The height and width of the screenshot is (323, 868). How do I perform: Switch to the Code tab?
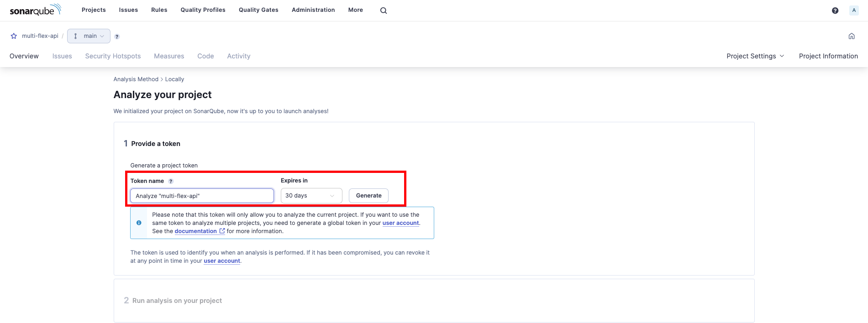pyautogui.click(x=205, y=56)
